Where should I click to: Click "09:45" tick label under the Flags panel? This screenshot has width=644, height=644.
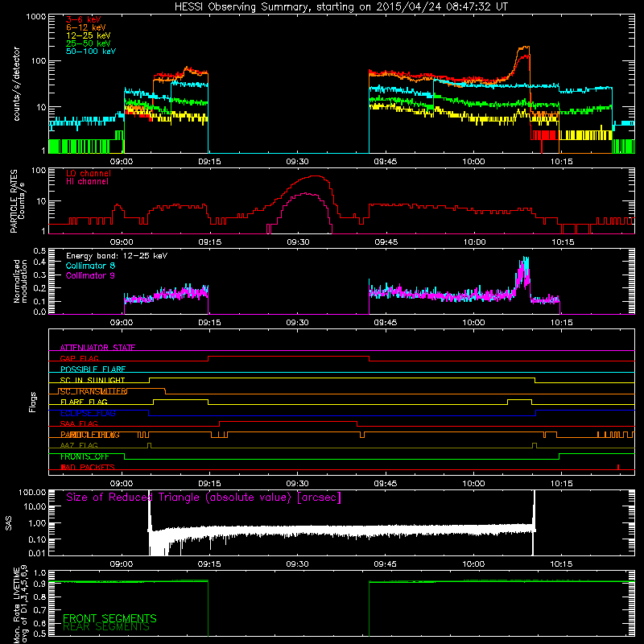coord(386,484)
